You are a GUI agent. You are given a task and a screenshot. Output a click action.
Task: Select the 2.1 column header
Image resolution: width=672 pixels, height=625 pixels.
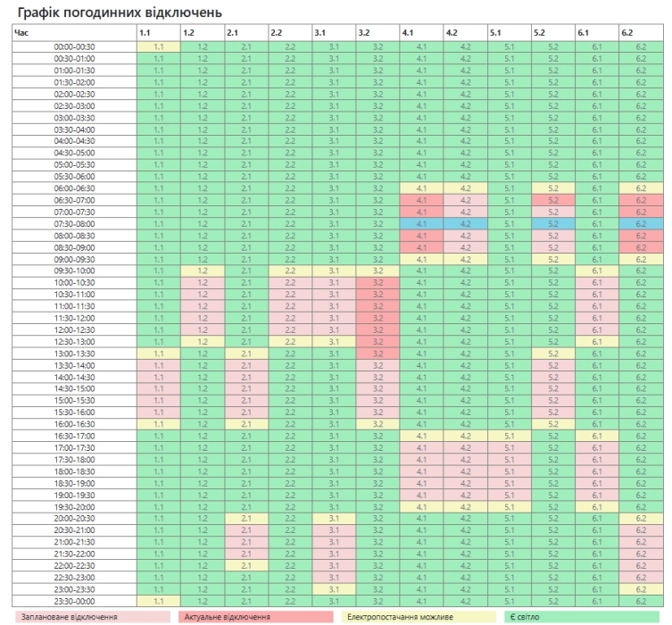tap(233, 33)
